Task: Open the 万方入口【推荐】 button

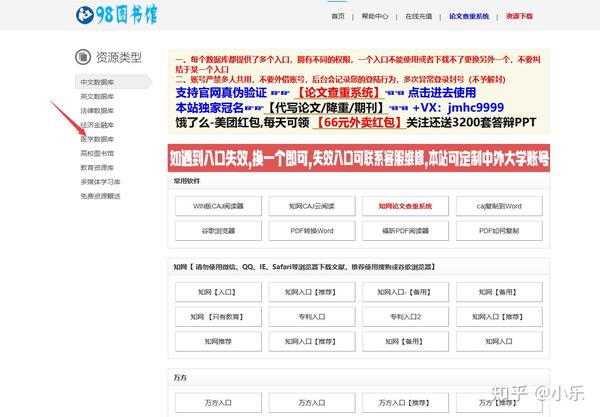Action: (405, 403)
